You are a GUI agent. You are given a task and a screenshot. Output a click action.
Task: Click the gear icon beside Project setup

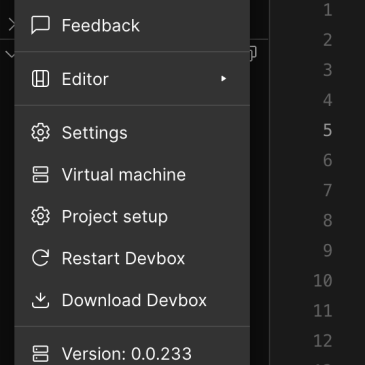40,216
